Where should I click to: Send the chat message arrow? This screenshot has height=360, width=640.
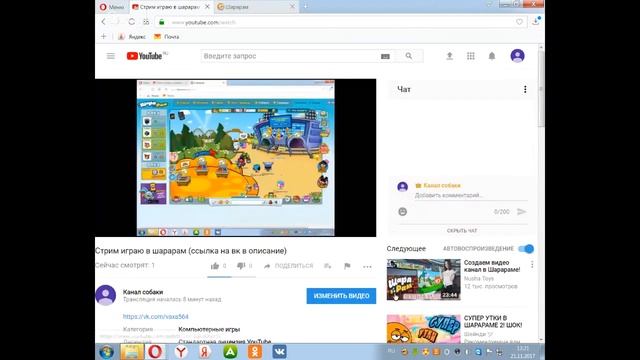click(522, 211)
